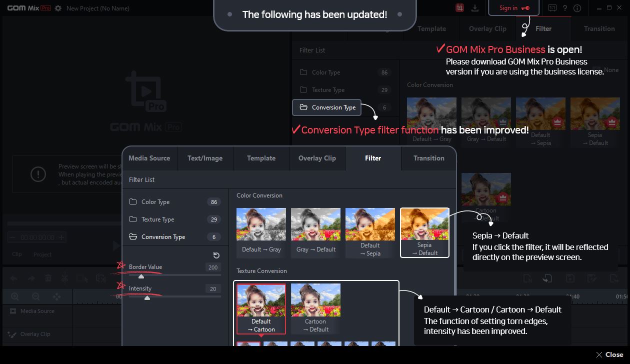Expand the bright Color Type folder with 86 badge
This screenshot has height=364, width=630.
click(174, 202)
